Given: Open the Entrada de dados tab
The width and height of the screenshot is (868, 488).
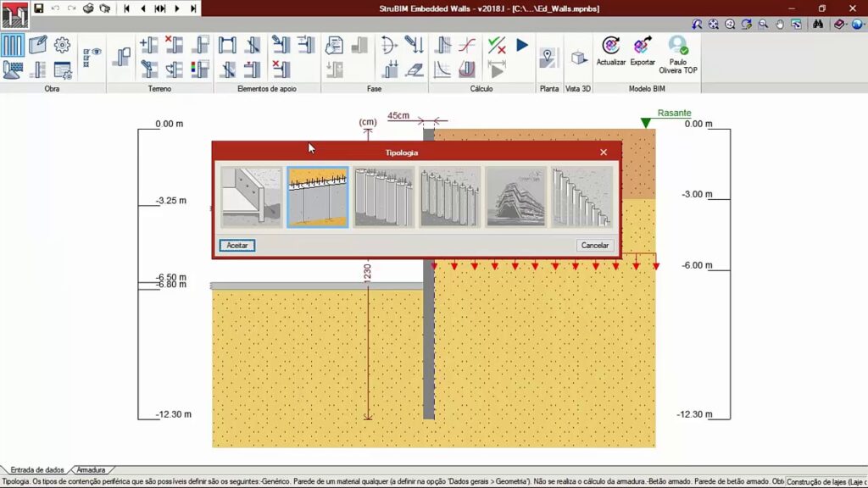Looking at the screenshot, I should point(36,469).
